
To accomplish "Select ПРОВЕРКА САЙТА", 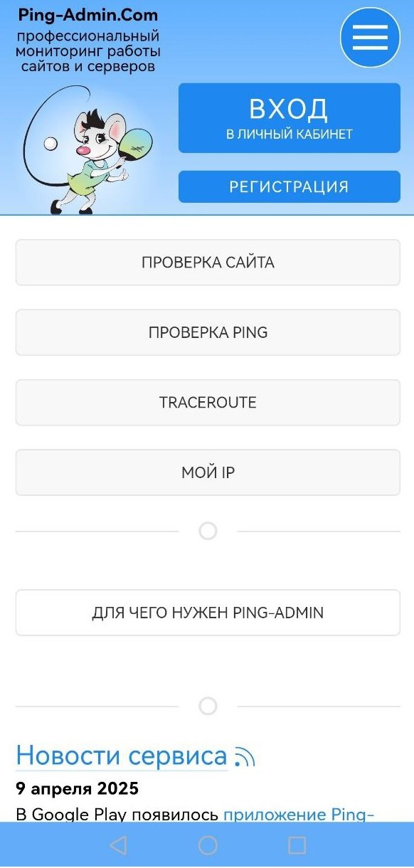I will coord(207,262).
